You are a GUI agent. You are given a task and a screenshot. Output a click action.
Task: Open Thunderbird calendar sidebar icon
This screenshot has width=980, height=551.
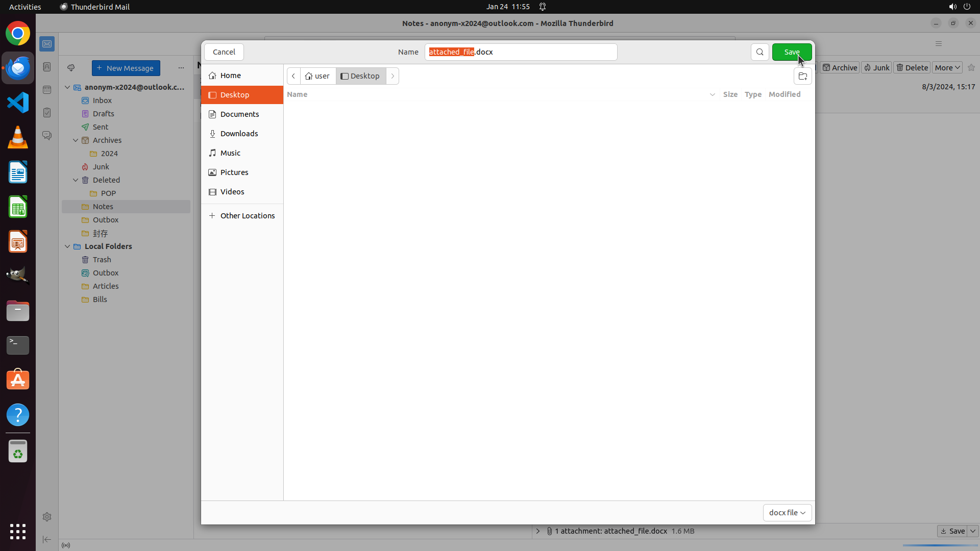47,90
